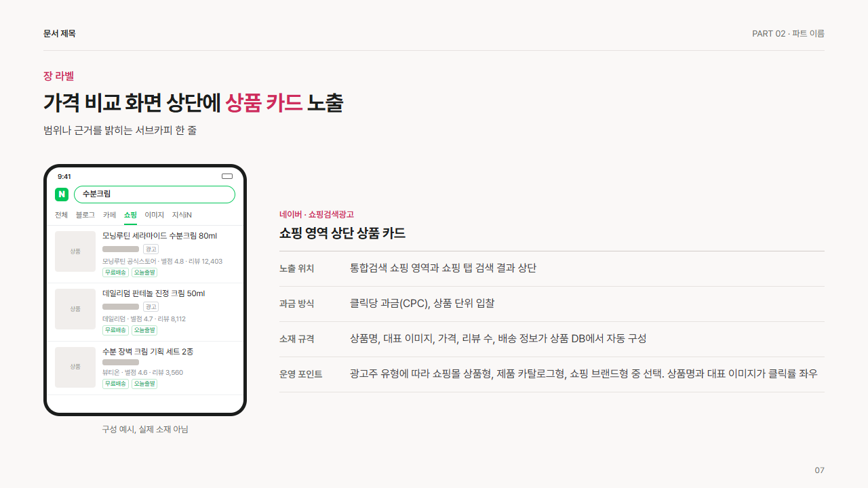Click 클릭당 과금(CPC), 상품 단위 입찰

click(x=422, y=304)
